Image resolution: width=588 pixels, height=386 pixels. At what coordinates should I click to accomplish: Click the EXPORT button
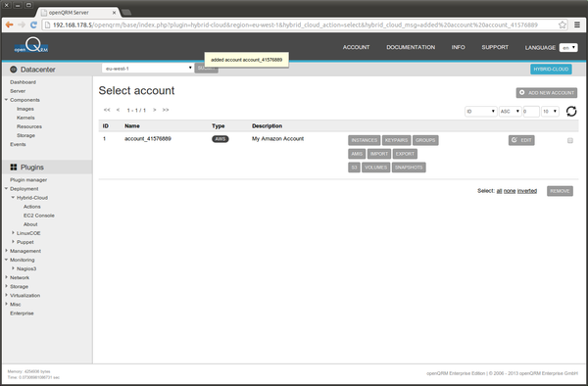point(405,154)
